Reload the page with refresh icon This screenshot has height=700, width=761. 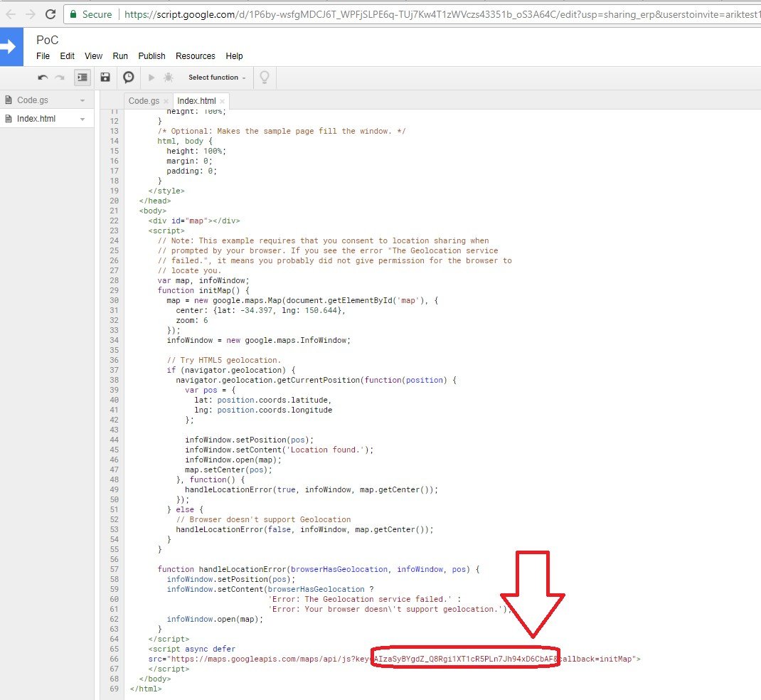pos(50,14)
